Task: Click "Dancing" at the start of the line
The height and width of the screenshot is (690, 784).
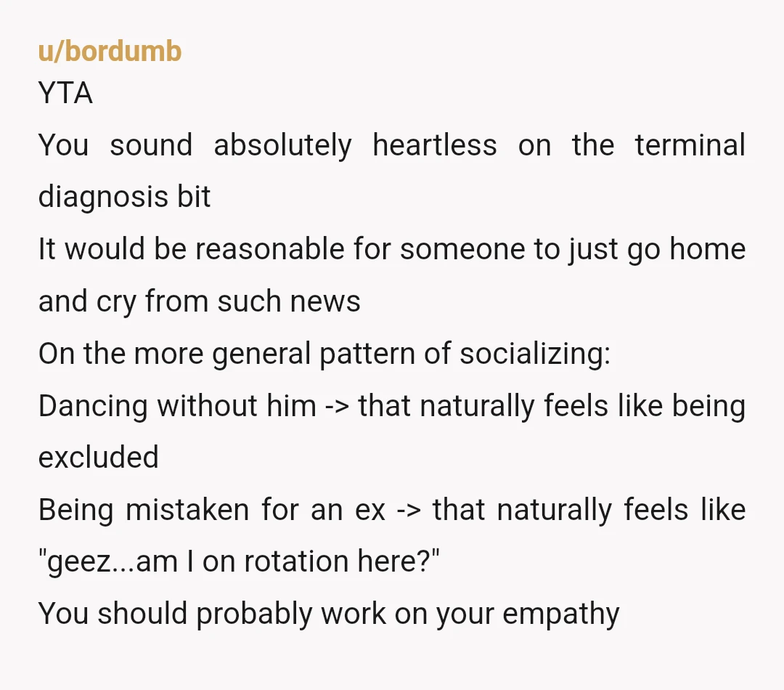Action: pos(93,405)
